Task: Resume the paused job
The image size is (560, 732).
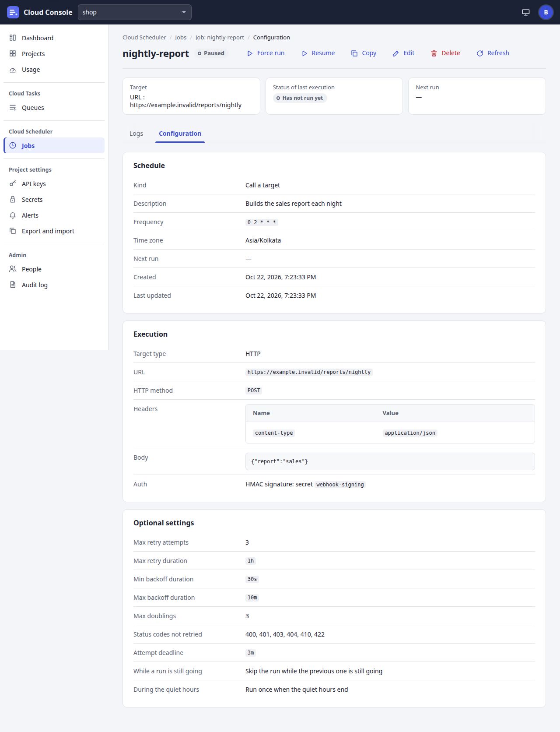Action: pyautogui.click(x=318, y=53)
